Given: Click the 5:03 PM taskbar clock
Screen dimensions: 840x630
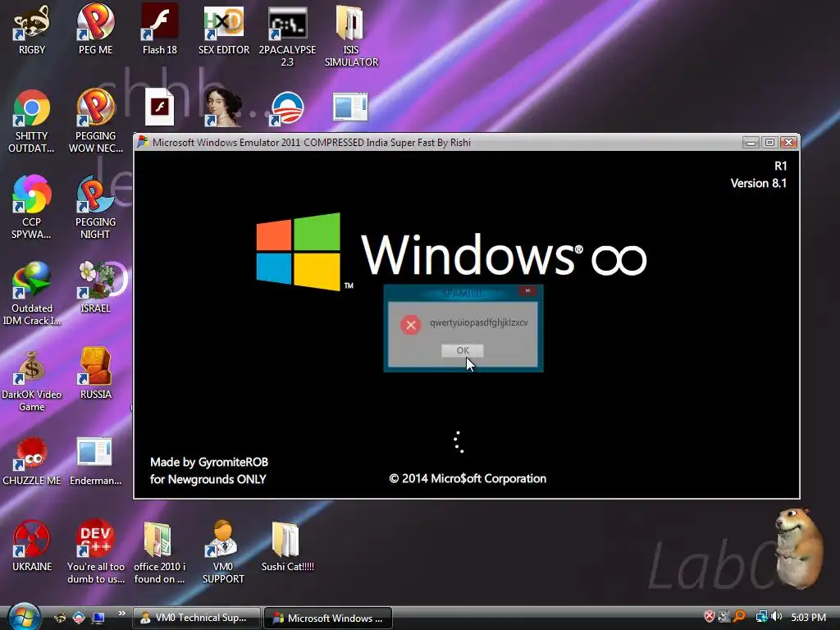Looking at the screenshot, I should [x=808, y=617].
